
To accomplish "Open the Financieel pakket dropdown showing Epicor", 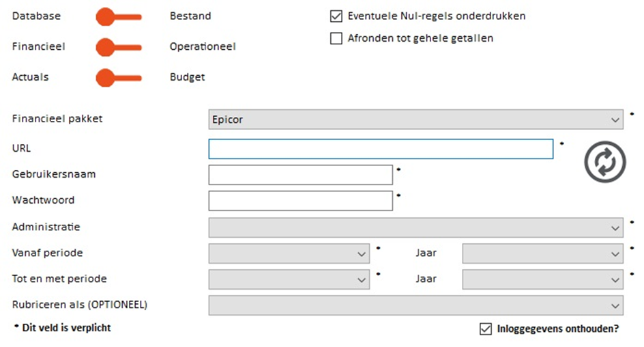I will [415, 120].
